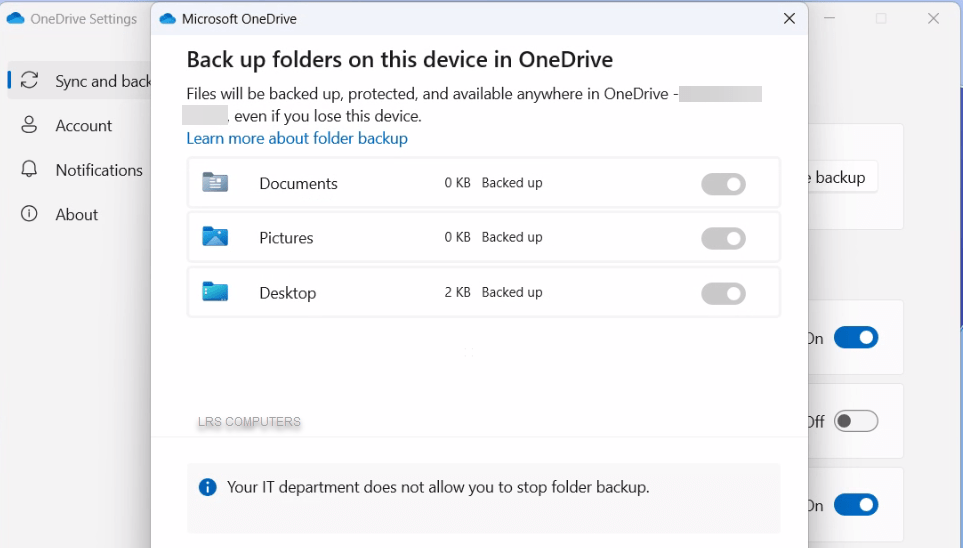Switch off the bottom On toggle in settings
963x548 pixels.
[855, 505]
